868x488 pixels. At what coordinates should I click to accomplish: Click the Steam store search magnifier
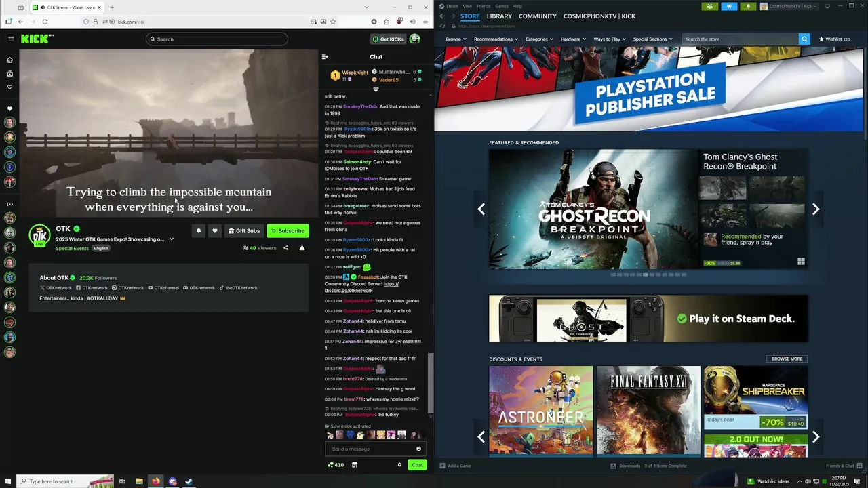pos(804,39)
